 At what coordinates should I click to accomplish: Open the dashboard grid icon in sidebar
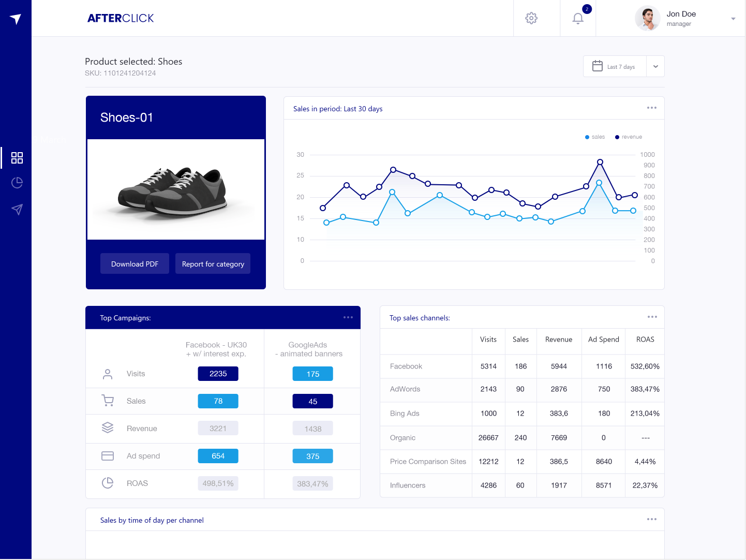[17, 158]
